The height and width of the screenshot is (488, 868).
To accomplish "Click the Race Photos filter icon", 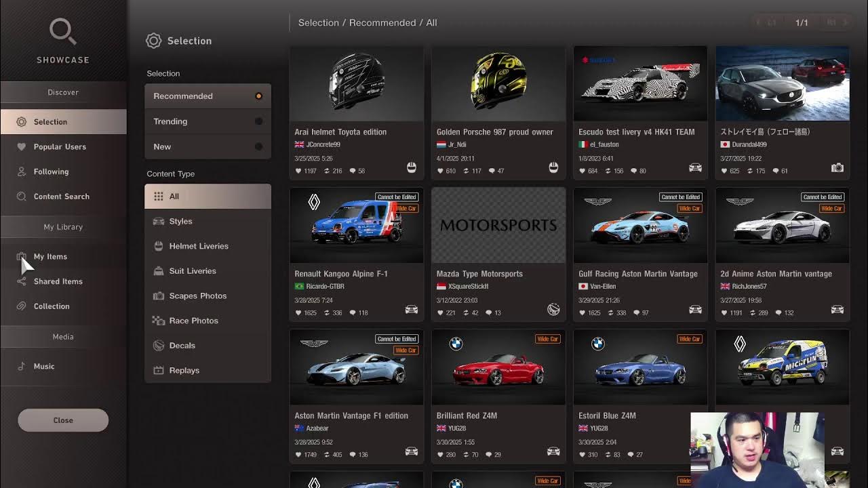I will 159,321.
